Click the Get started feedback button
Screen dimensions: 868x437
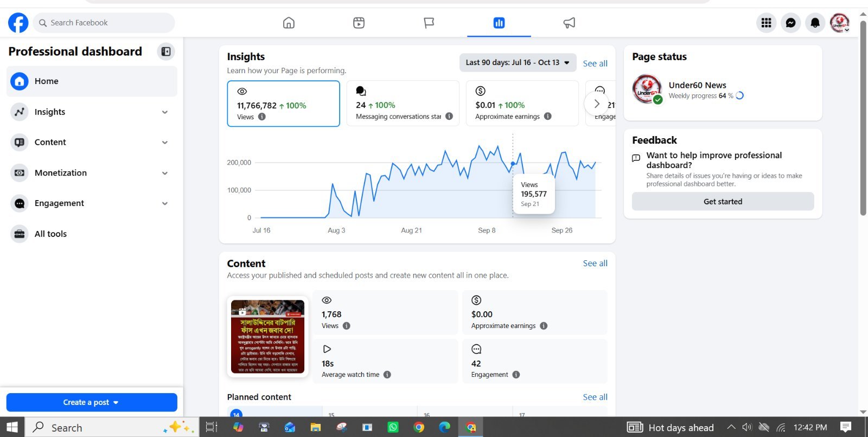click(723, 202)
